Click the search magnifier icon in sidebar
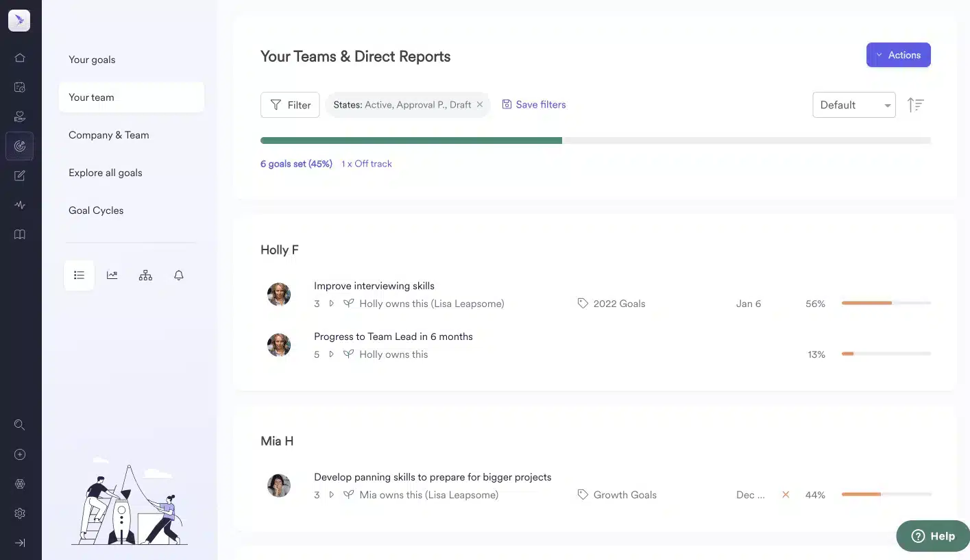 [x=20, y=425]
